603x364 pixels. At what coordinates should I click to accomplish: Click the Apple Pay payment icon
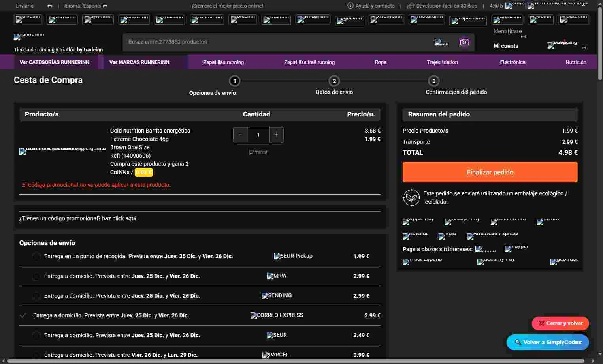pos(418,221)
